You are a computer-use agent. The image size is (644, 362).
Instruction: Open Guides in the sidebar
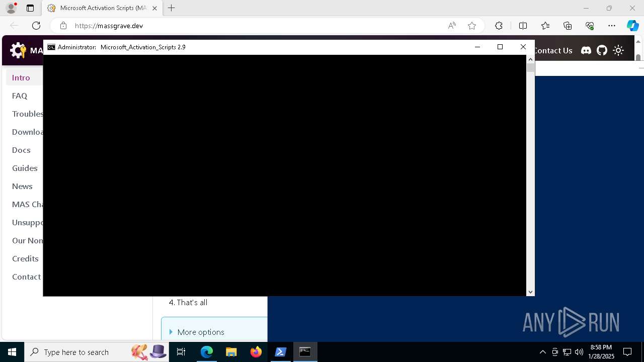tap(25, 168)
